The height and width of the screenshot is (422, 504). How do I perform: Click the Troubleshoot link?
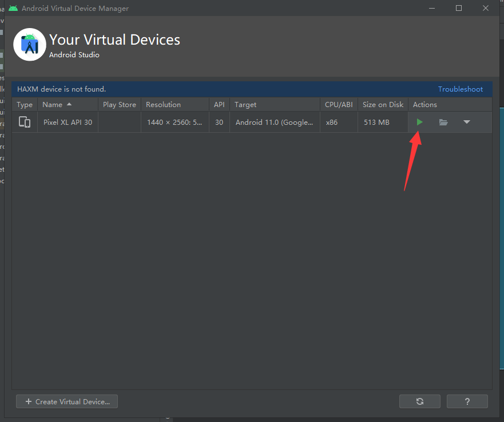461,89
